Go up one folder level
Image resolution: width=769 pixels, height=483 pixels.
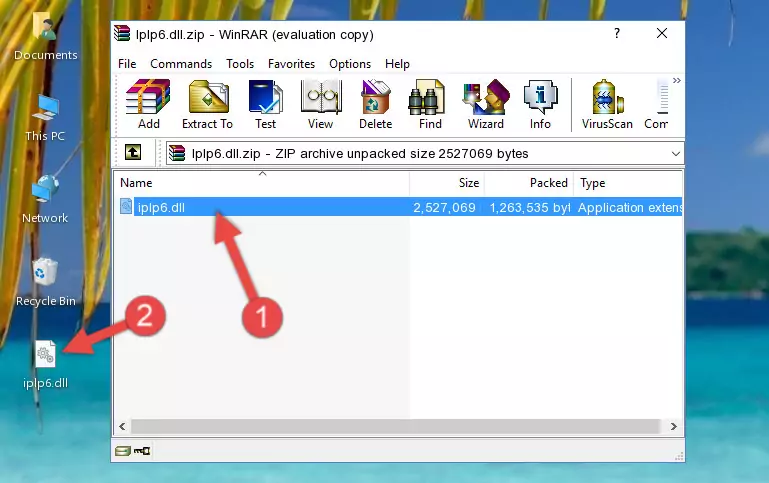click(x=133, y=153)
